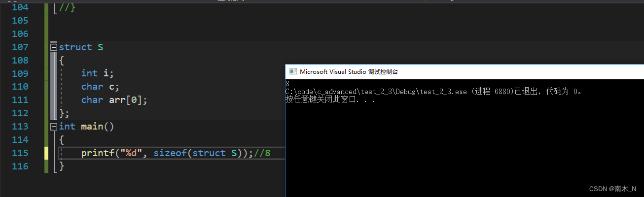Click line number 116 in the gutter
This screenshot has width=644, height=197.
click(x=19, y=166)
